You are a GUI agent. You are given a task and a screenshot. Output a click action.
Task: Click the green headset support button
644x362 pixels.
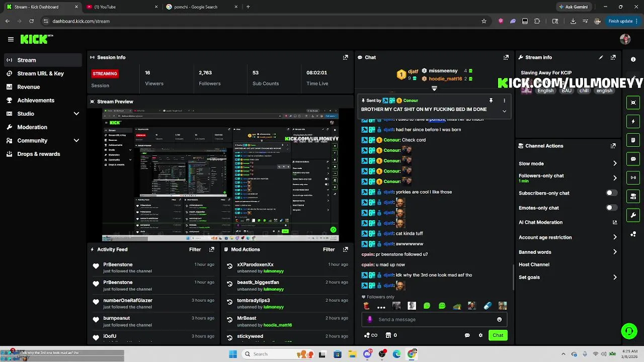pos(629,331)
